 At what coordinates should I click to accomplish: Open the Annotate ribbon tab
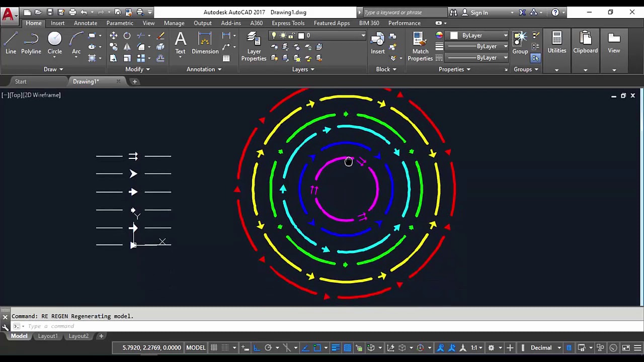pyautogui.click(x=86, y=23)
